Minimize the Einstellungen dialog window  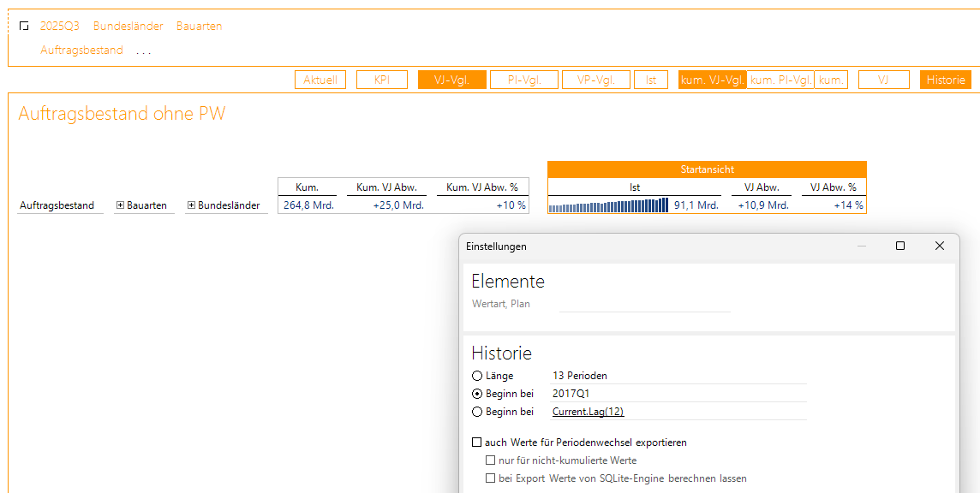[862, 246]
